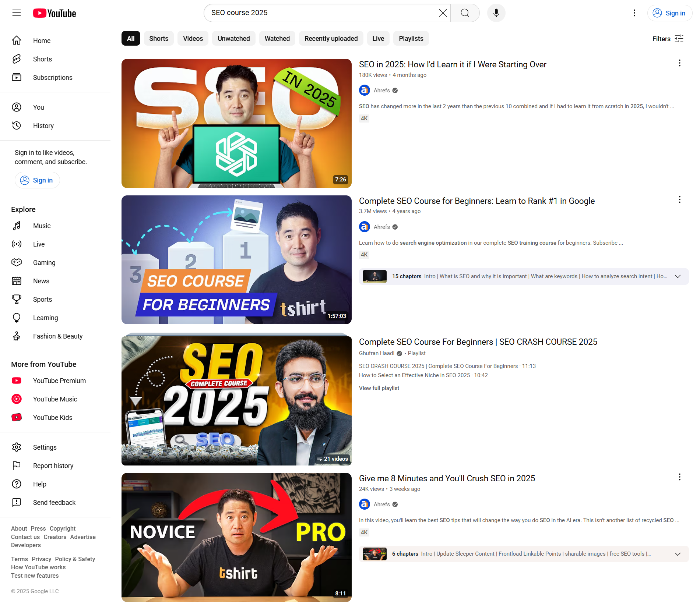The image size is (700, 609).
Task: Open View full playlist link
Action: [379, 388]
